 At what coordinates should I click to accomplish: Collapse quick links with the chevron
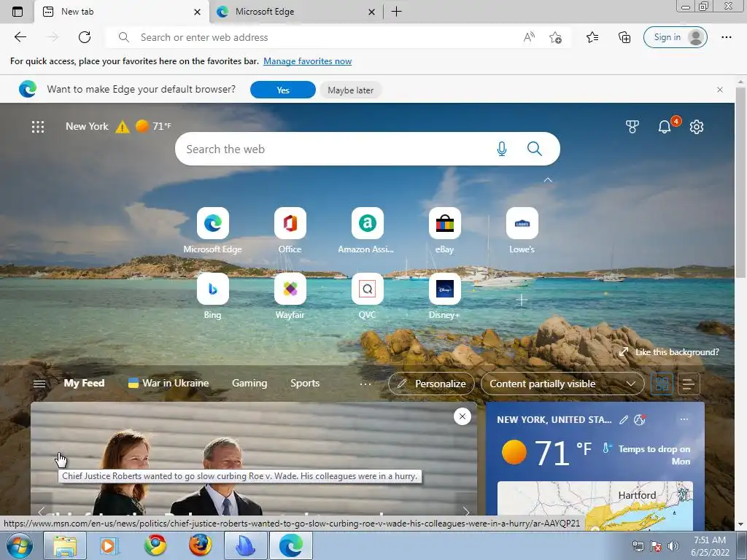548,180
